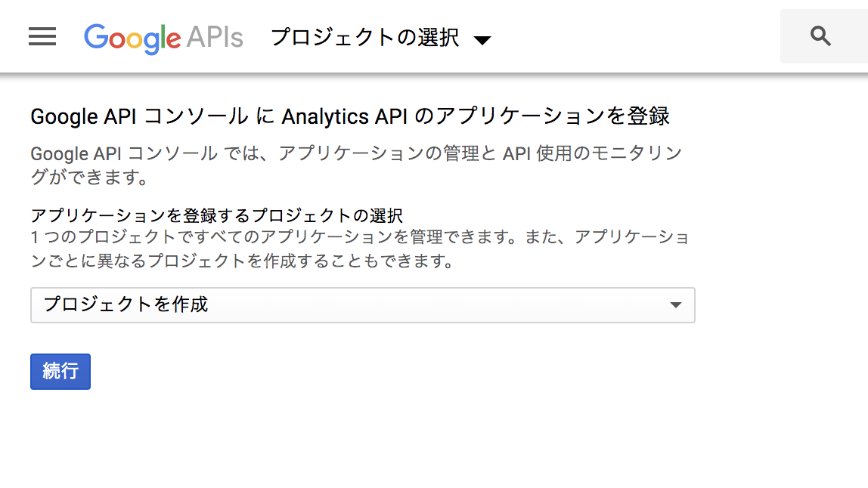Screen dimensions: 868x488
Task: Open the プロジェクトの選択 project selector
Action: (381, 38)
